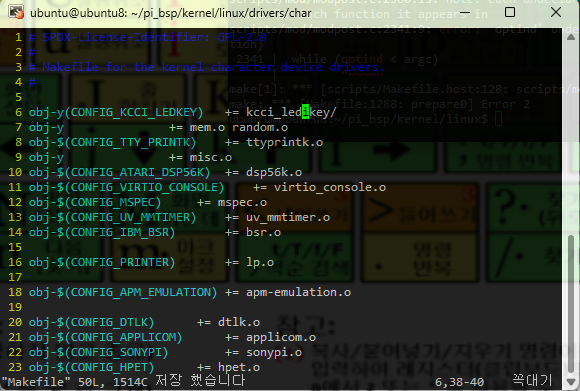
Task: Click CONFIG_SONYPI on line 22
Action: [x=116, y=352]
